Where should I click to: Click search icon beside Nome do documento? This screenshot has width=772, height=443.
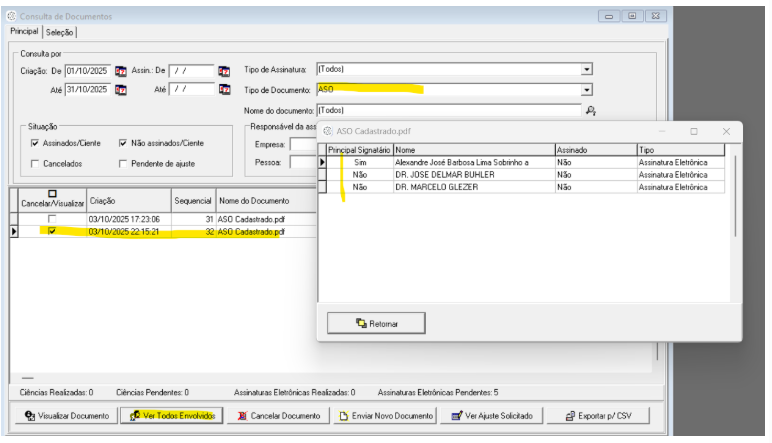tap(591, 110)
